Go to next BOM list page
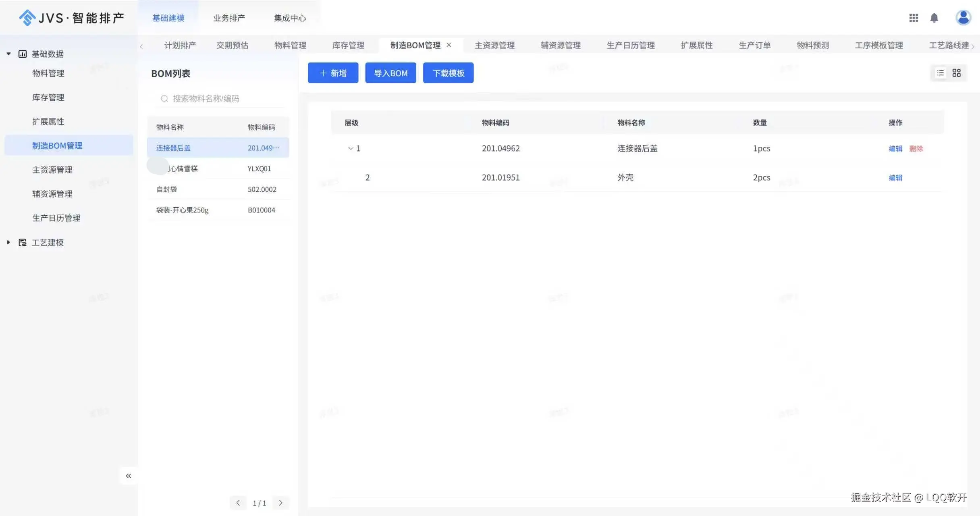980x516 pixels. [x=280, y=503]
